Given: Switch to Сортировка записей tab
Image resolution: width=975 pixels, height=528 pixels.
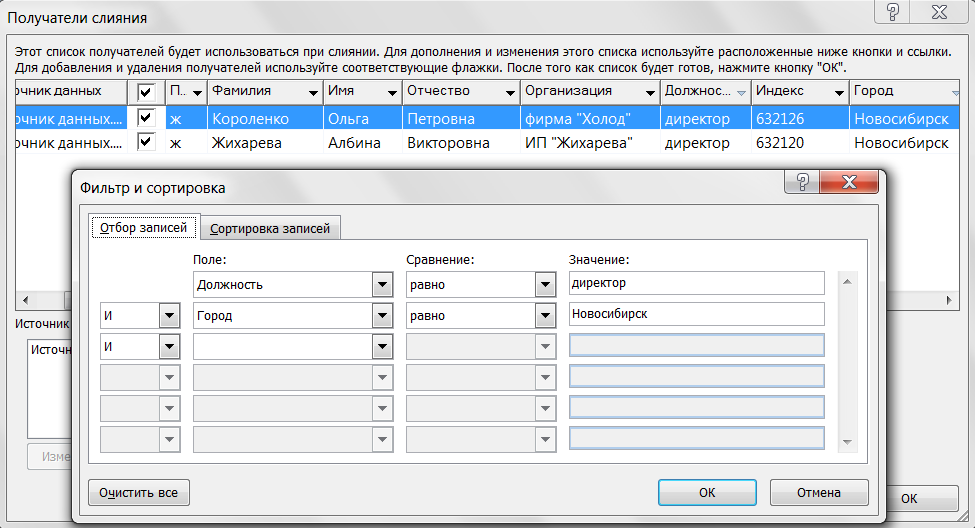Looking at the screenshot, I should [270, 228].
